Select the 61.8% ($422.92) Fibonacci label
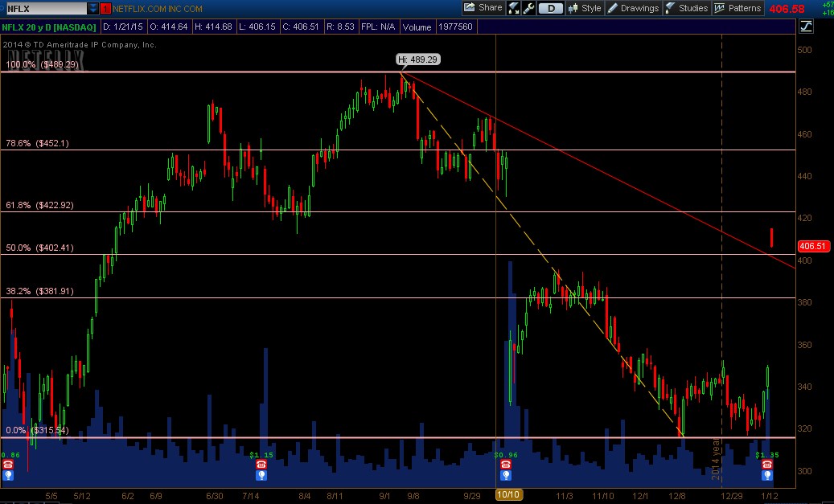 tap(39, 205)
